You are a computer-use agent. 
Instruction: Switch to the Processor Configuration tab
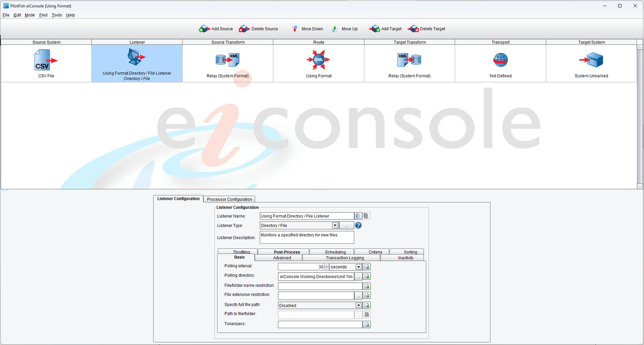(229, 199)
